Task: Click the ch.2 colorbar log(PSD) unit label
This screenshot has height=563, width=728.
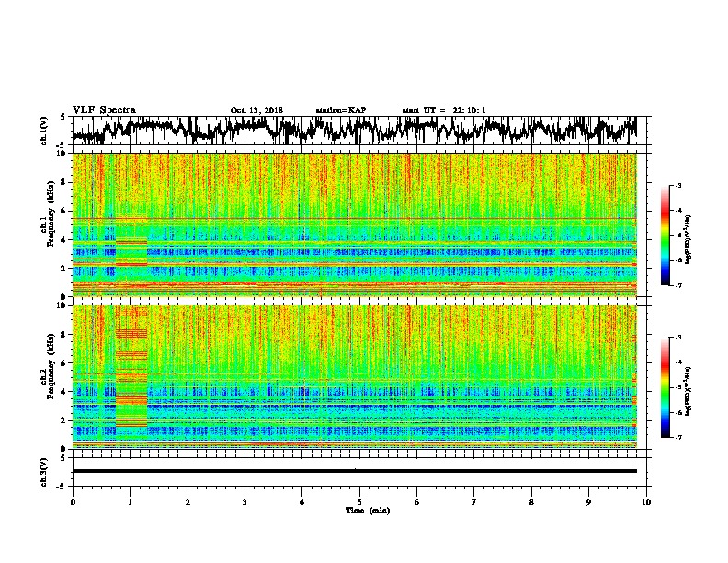Action: click(x=688, y=391)
